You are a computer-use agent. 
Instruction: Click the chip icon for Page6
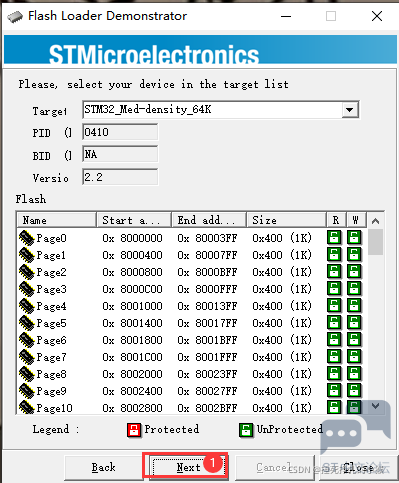26,340
